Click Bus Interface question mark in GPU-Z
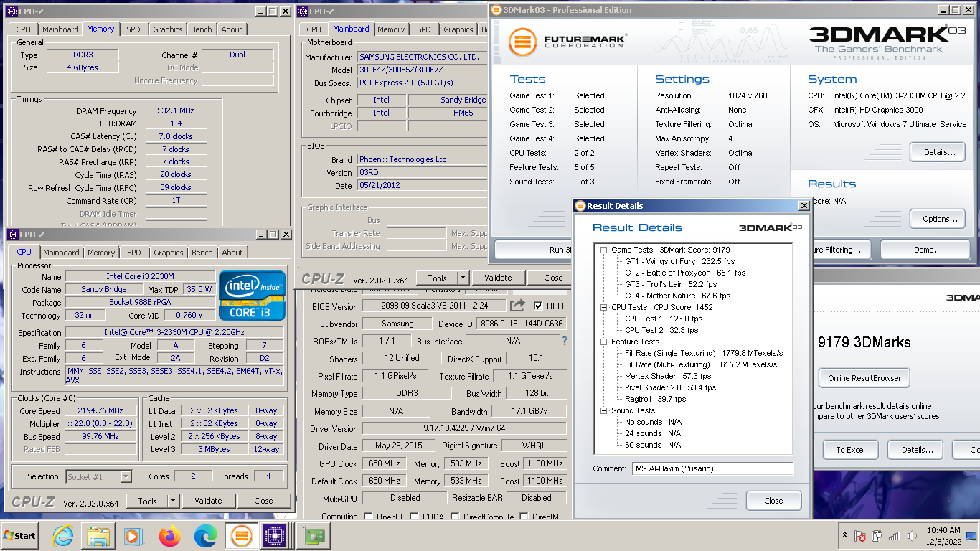Screen dimensions: 980x551 click(x=565, y=341)
